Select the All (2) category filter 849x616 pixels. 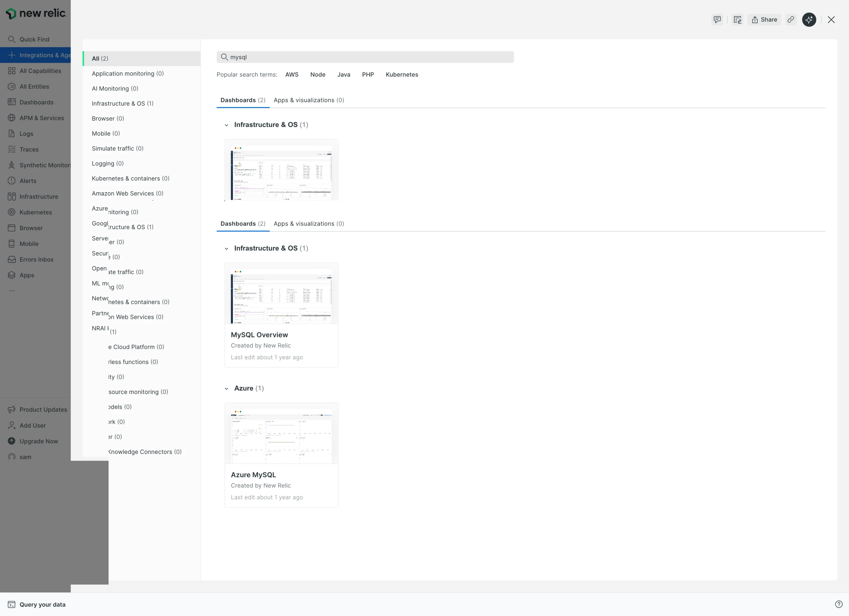[142, 58]
